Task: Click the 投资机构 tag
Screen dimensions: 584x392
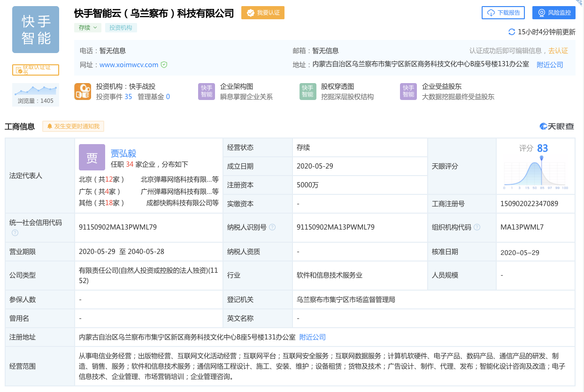Action: coord(121,28)
